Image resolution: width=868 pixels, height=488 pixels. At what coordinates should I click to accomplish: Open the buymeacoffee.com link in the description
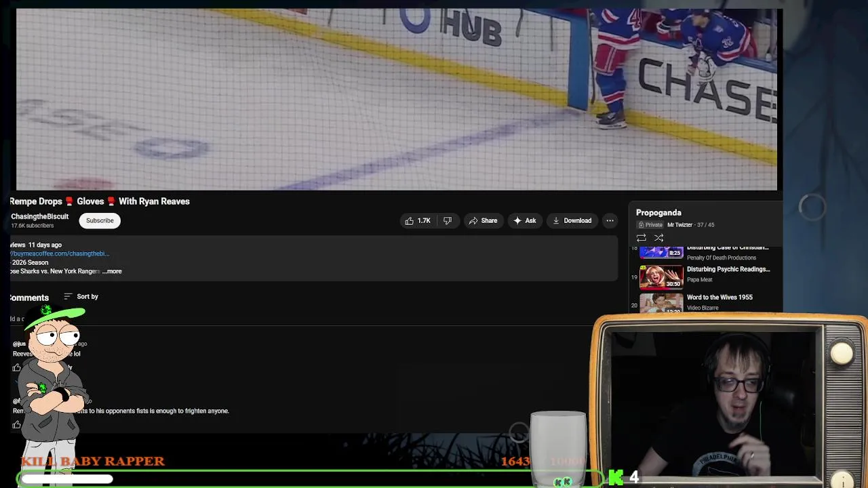(x=60, y=253)
